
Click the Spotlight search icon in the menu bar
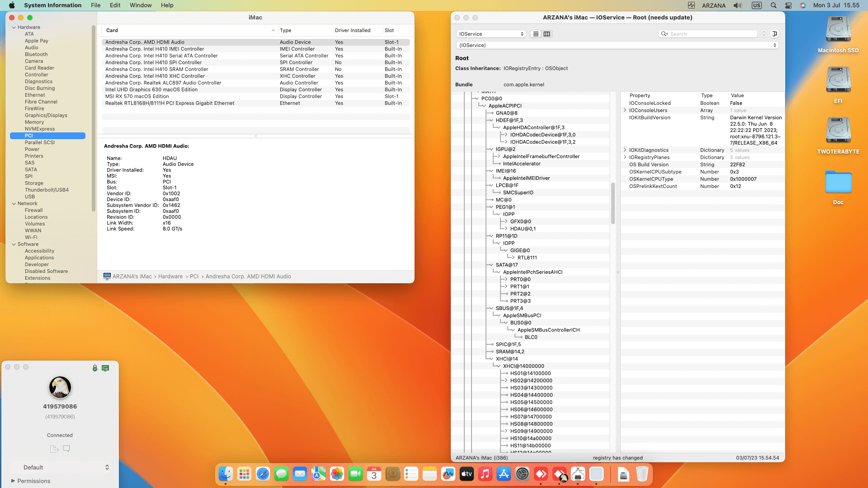coord(774,5)
